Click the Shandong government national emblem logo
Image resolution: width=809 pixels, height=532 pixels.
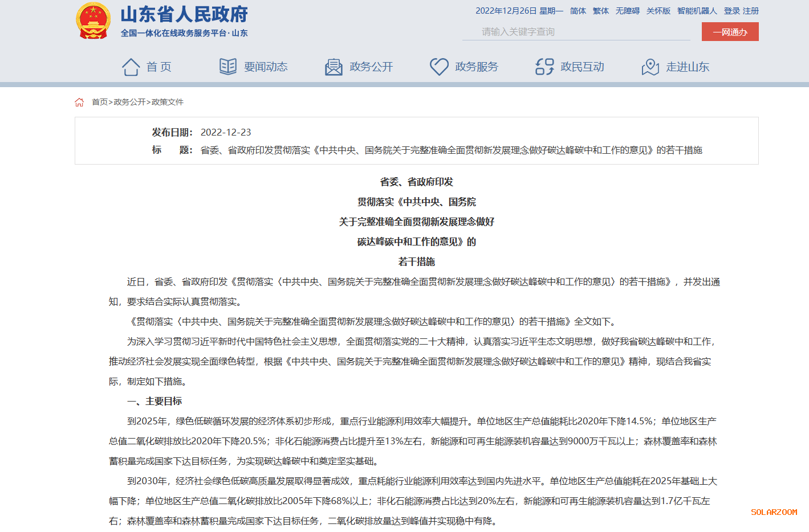tap(93, 21)
